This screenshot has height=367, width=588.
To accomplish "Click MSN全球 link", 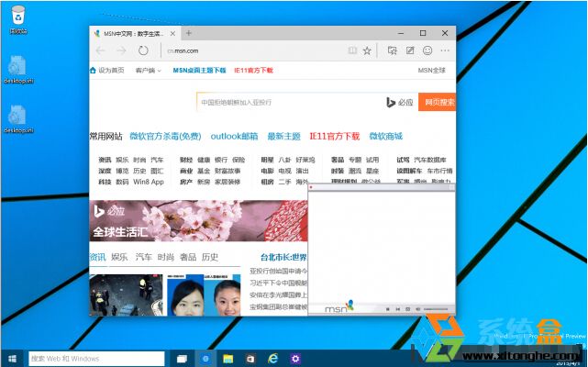I will pyautogui.click(x=432, y=70).
